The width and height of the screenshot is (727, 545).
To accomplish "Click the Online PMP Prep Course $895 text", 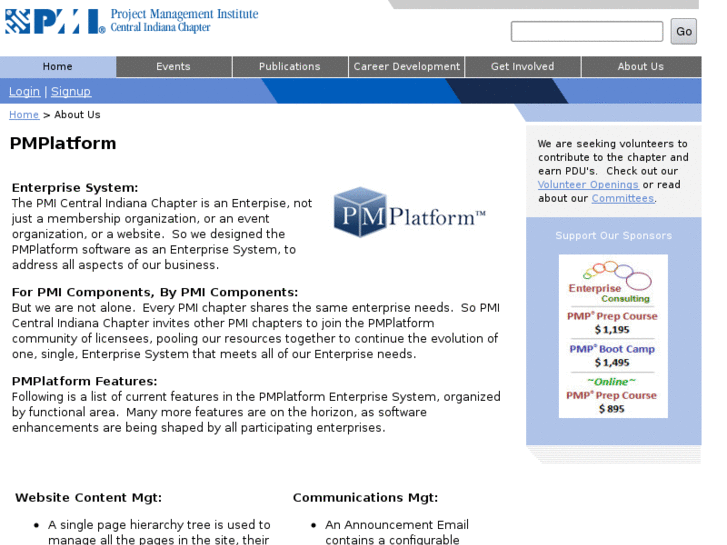I will [x=612, y=395].
